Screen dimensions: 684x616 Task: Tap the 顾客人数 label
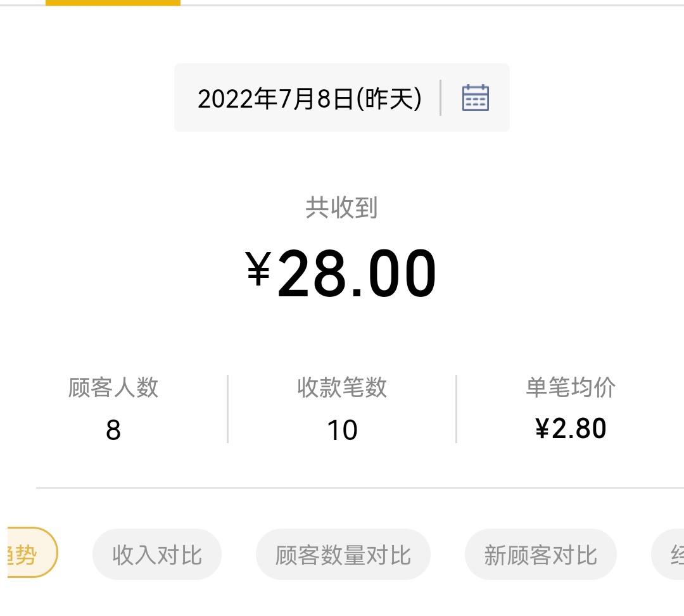[113, 387]
